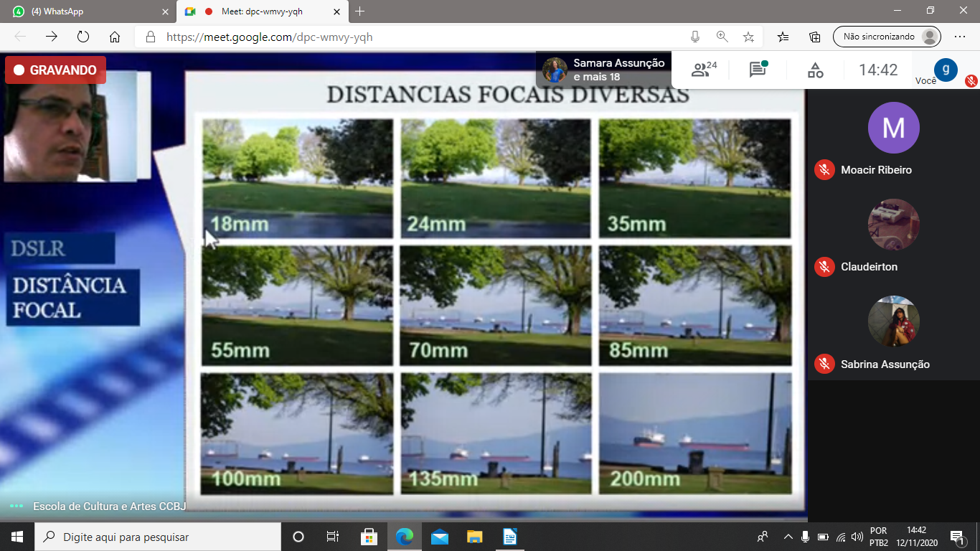Click Sabrina Assunção's muted microphone icon
This screenshot has width=980, height=551.
[x=824, y=364]
